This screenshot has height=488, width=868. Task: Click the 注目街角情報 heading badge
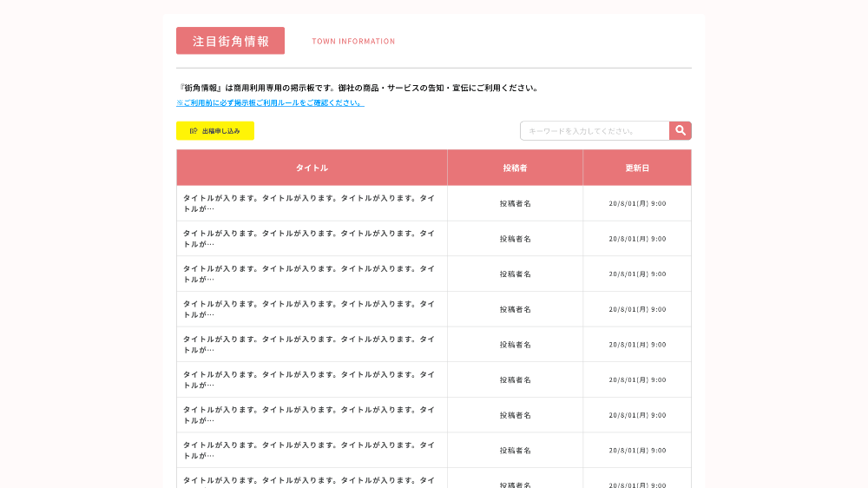230,41
